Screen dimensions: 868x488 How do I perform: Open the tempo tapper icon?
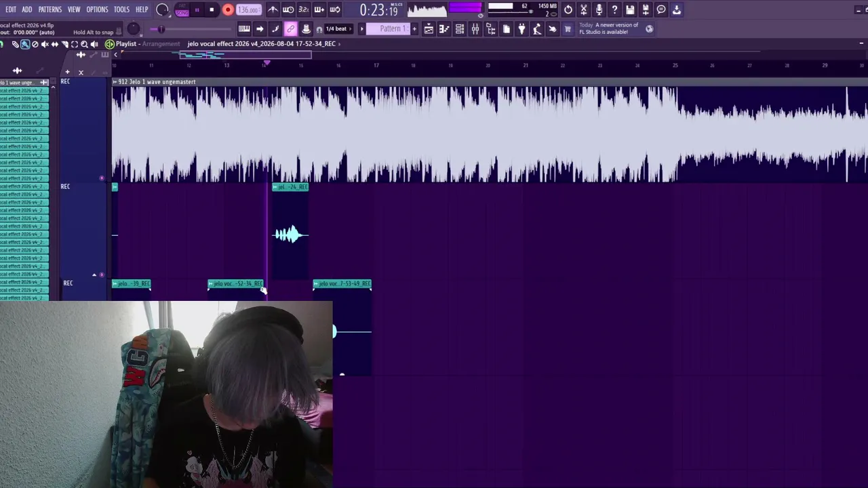[537, 29]
